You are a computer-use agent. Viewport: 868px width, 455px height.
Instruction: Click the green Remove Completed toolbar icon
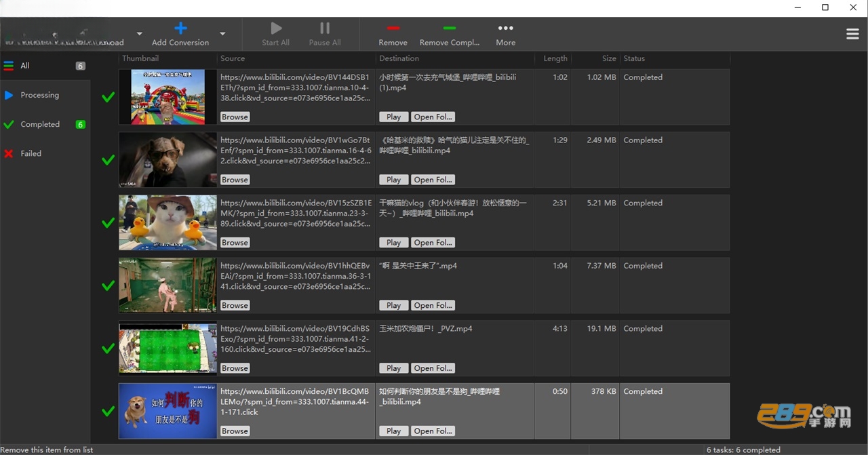tap(449, 28)
